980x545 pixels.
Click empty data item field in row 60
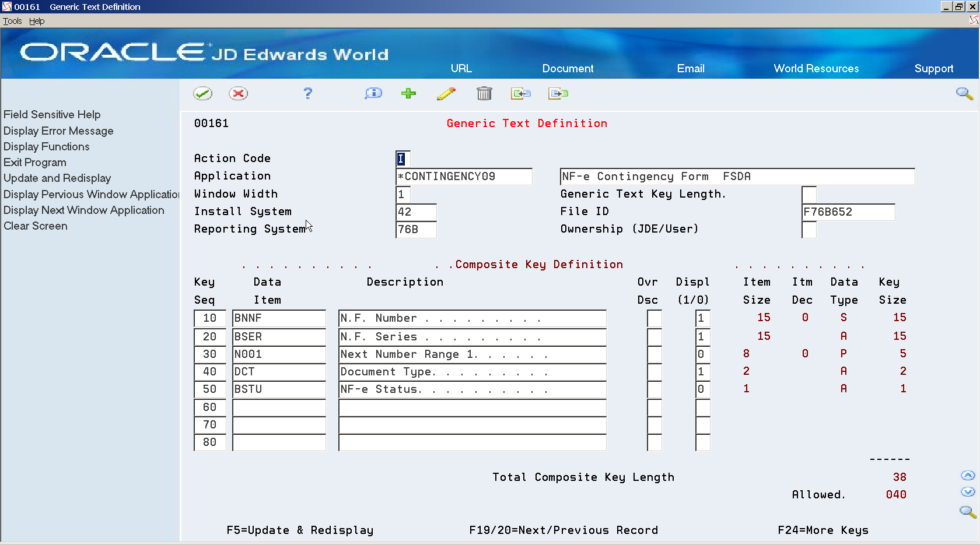click(x=279, y=407)
